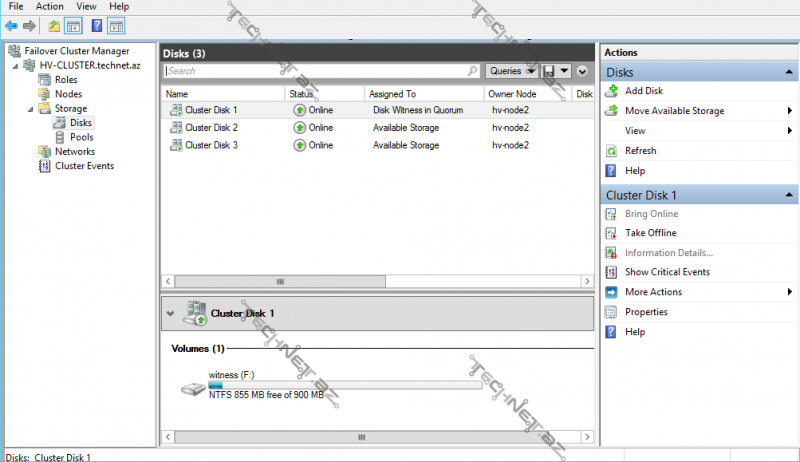800x462 pixels.
Task: Select Cluster Disk 3 row
Action: [x=378, y=145]
